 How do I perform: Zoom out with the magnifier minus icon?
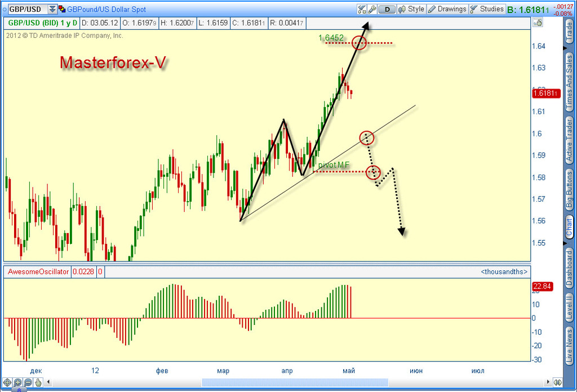[28, 382]
